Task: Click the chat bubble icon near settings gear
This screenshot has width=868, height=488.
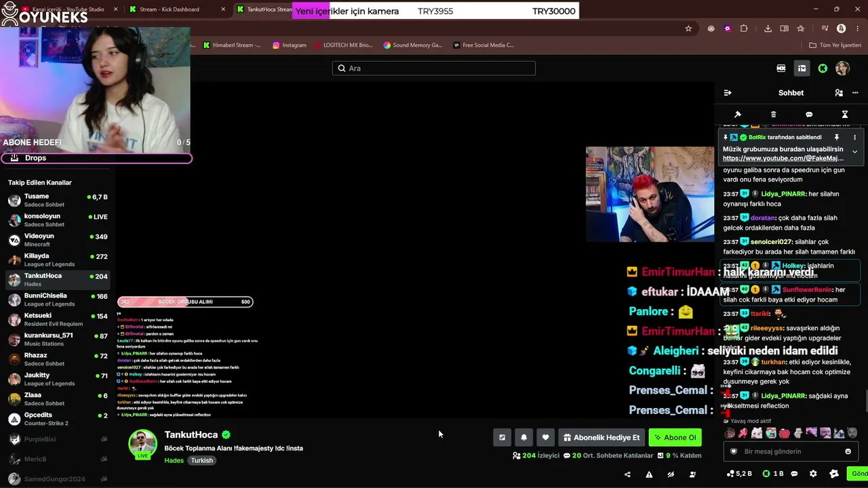Action: pos(794,474)
